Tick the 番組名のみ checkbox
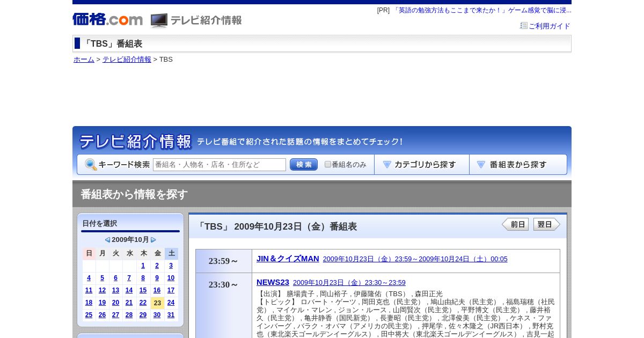The height and width of the screenshot is (338, 644). click(328, 164)
